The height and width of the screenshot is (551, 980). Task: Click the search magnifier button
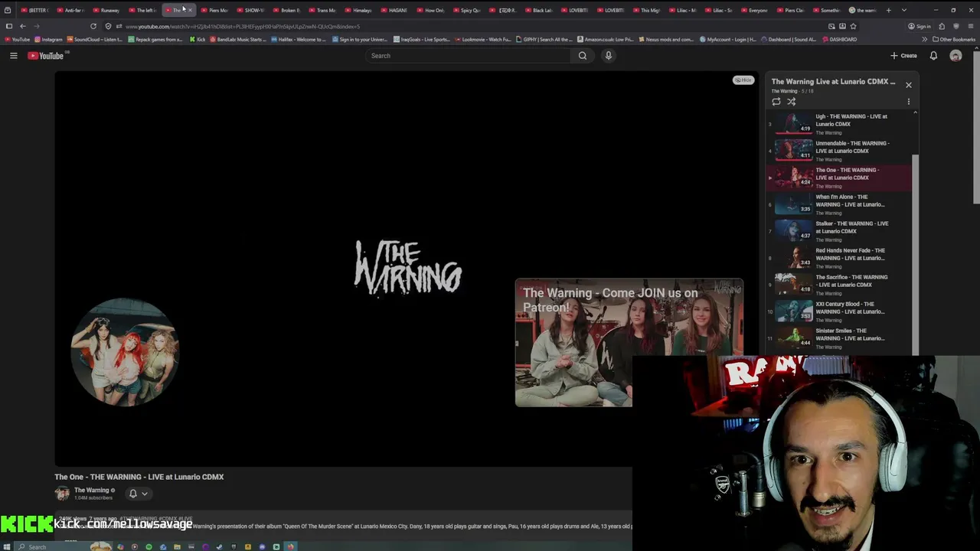point(583,56)
